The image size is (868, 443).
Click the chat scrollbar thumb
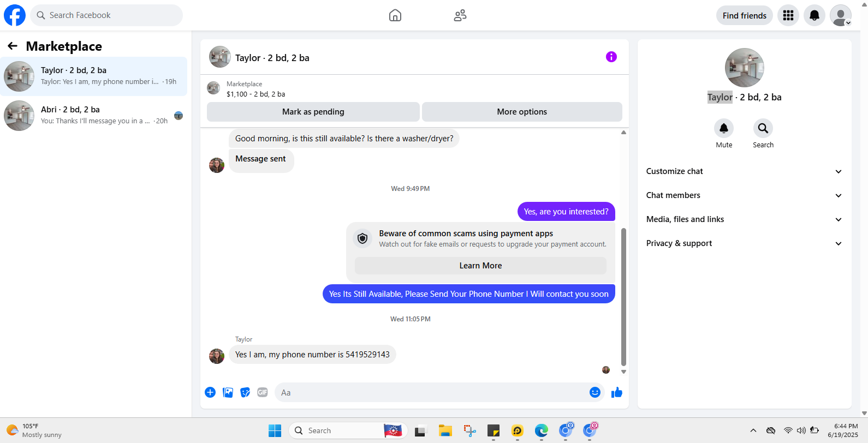(x=623, y=297)
